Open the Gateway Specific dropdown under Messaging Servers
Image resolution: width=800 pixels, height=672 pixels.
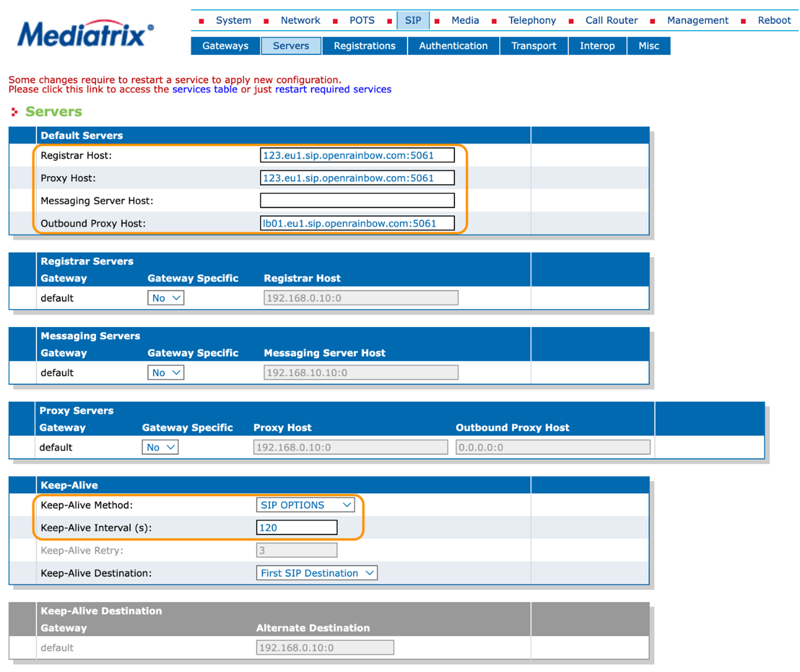point(166,373)
